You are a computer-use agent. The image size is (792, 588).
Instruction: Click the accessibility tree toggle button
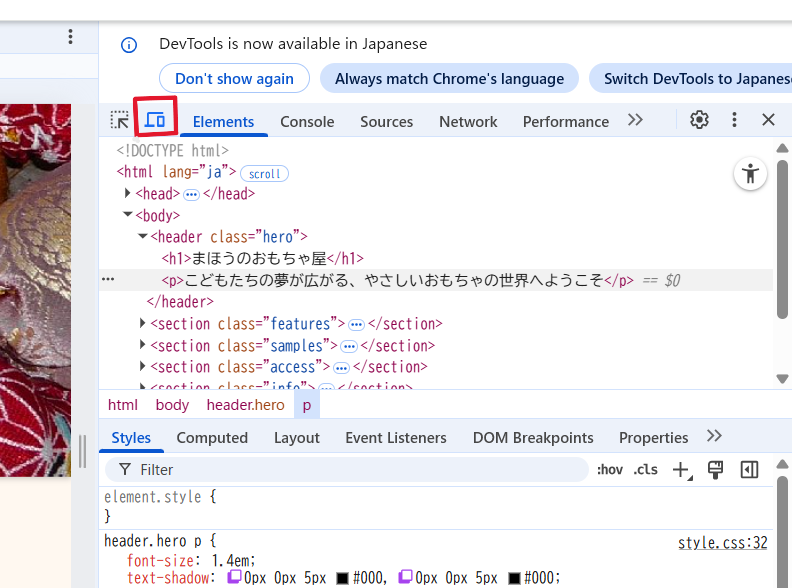(x=750, y=174)
